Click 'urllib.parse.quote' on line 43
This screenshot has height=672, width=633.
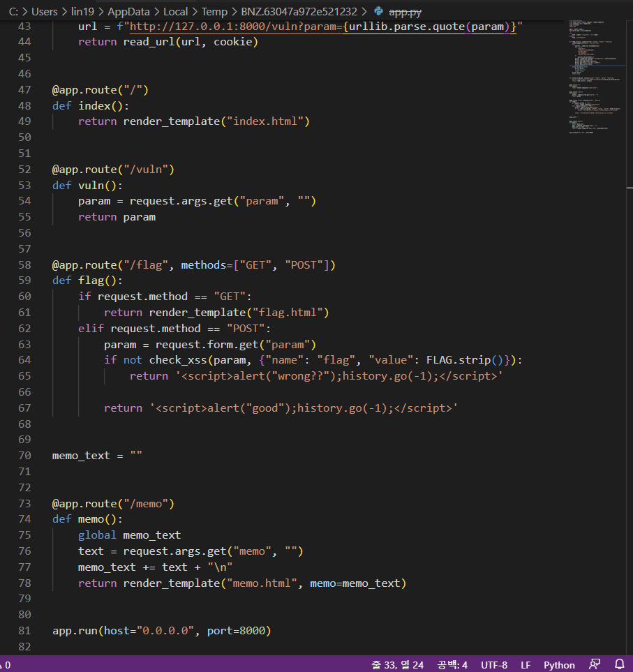[x=407, y=27]
